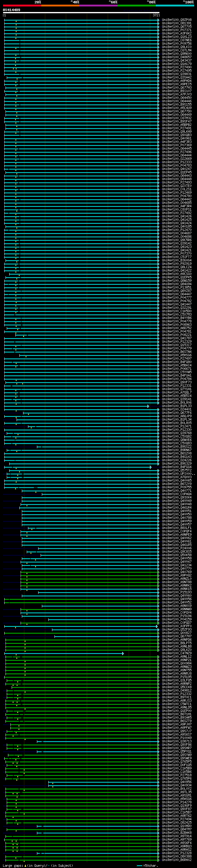
Task: Select the UniRef100_A9RJS3 label
Action: pos(176,700)
